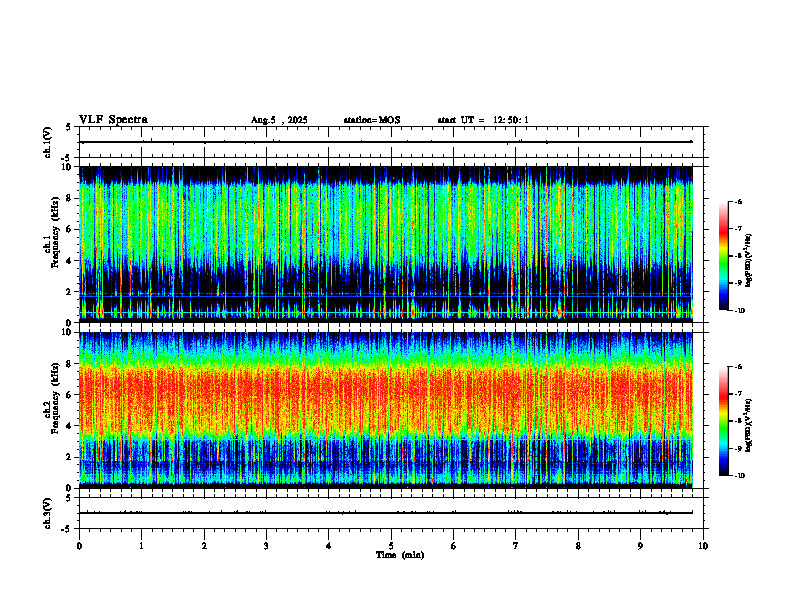Viewport: 792px width, 612px height.
Task: Click inside the ch.1 spectrogram panel
Action: (386, 244)
